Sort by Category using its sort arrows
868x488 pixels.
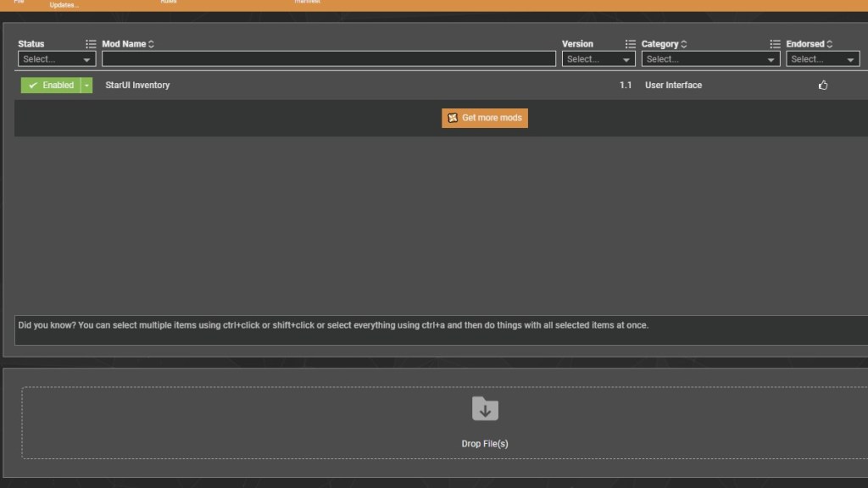tap(684, 44)
